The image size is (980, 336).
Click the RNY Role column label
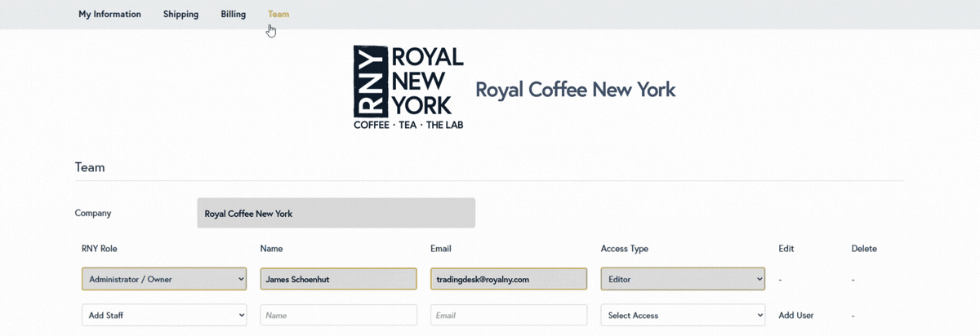coord(100,248)
